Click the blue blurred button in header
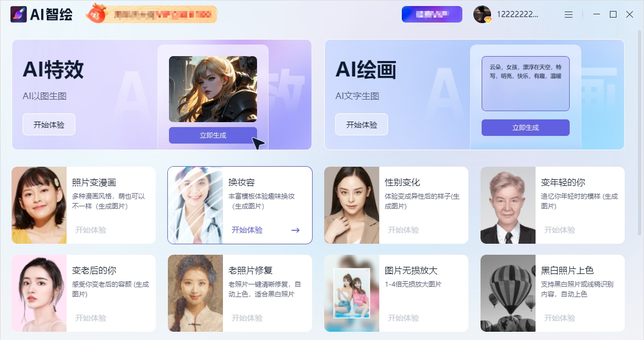644x340 pixels. [x=432, y=14]
